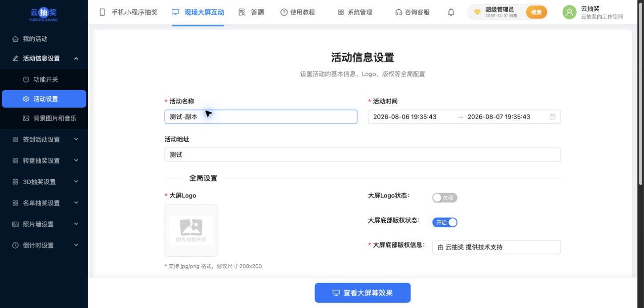Click the 活动地址 input field
Viewport: 644px width, 308px height.
tap(363, 155)
